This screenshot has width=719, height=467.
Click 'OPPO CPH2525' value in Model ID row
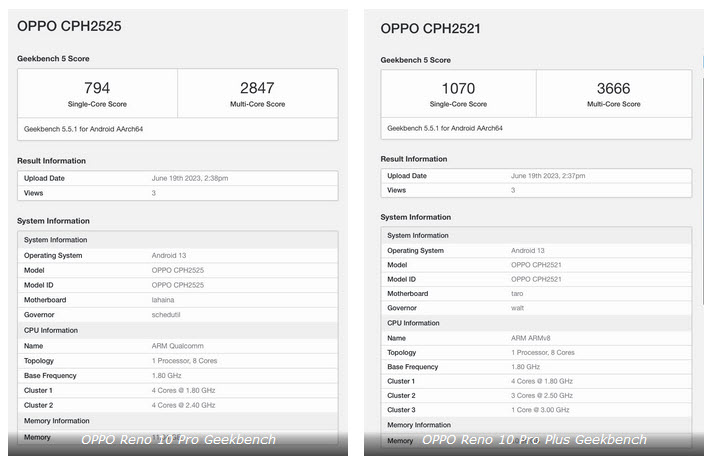click(x=178, y=285)
